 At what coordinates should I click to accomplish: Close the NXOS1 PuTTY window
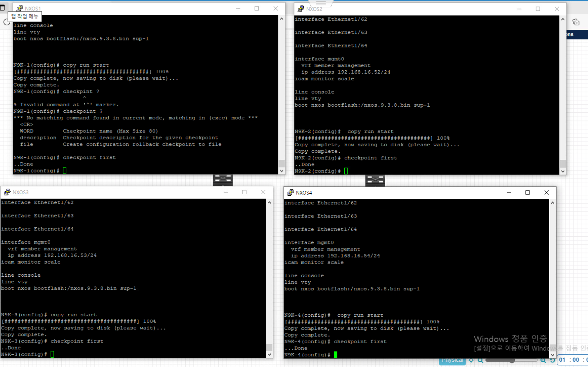point(276,8)
